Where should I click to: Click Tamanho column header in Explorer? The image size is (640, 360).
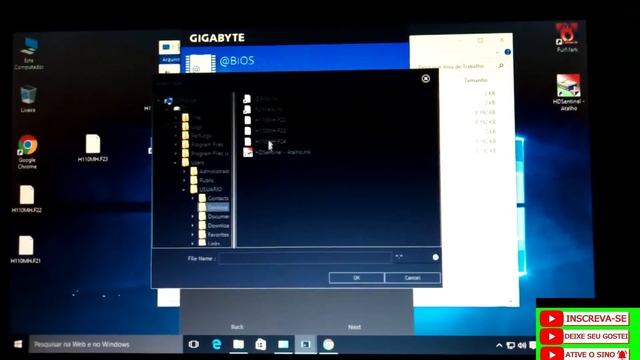[x=476, y=80]
